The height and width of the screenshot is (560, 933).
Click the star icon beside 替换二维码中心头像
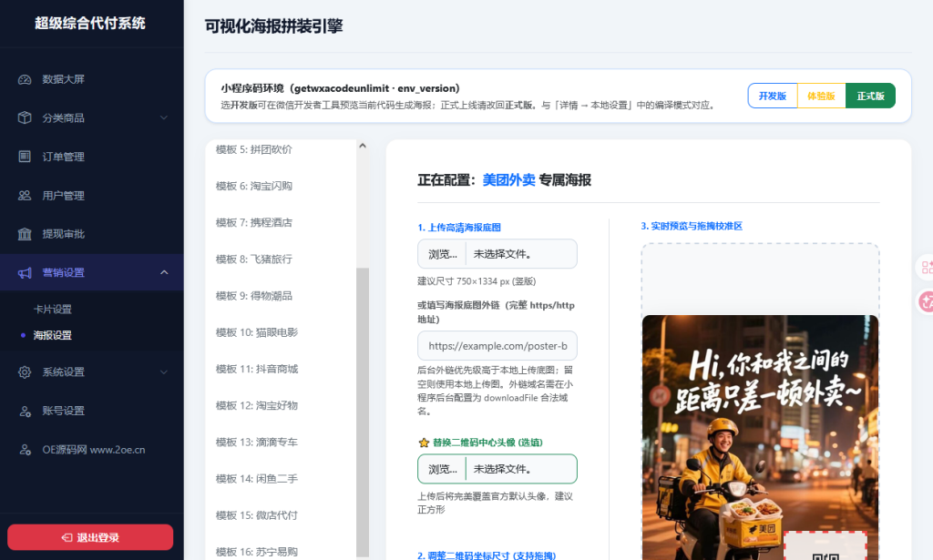pyautogui.click(x=424, y=443)
